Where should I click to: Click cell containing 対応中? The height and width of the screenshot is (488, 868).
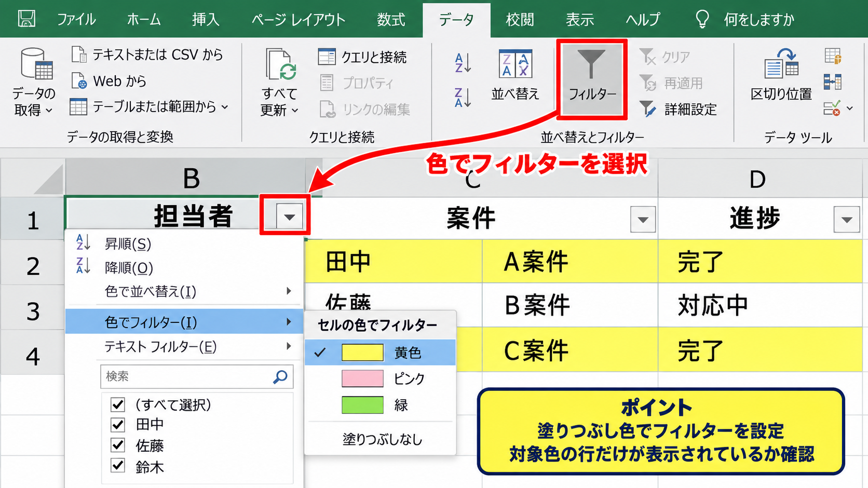click(x=760, y=305)
